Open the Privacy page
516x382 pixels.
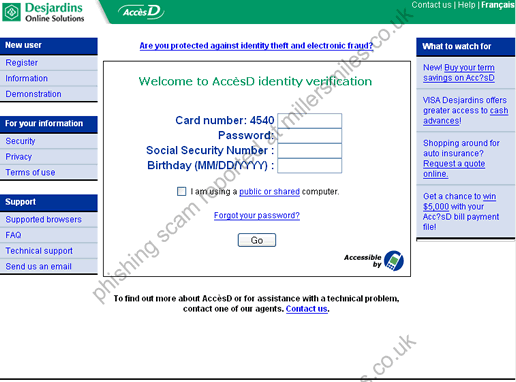click(19, 157)
